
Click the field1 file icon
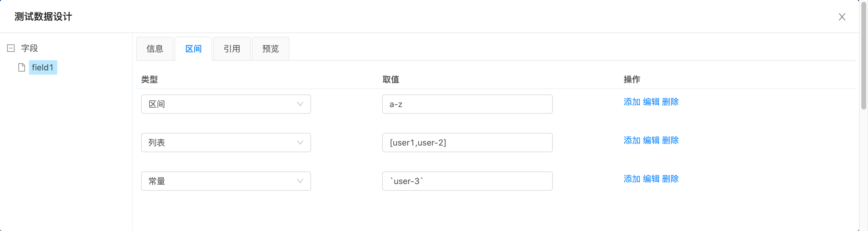(x=22, y=68)
